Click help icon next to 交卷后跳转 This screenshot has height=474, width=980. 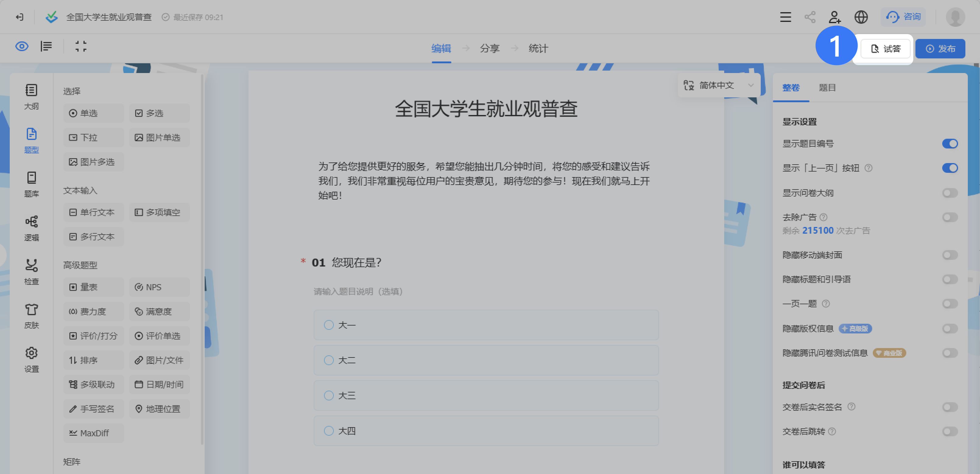point(832,431)
